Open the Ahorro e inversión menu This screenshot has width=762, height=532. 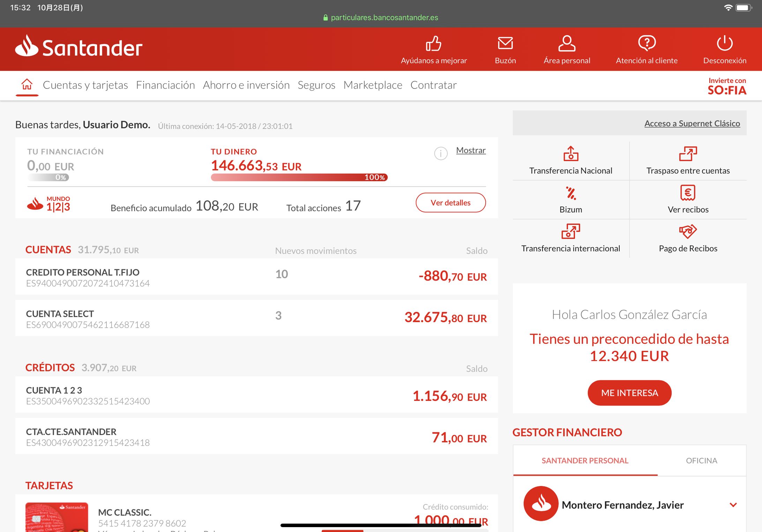246,85
